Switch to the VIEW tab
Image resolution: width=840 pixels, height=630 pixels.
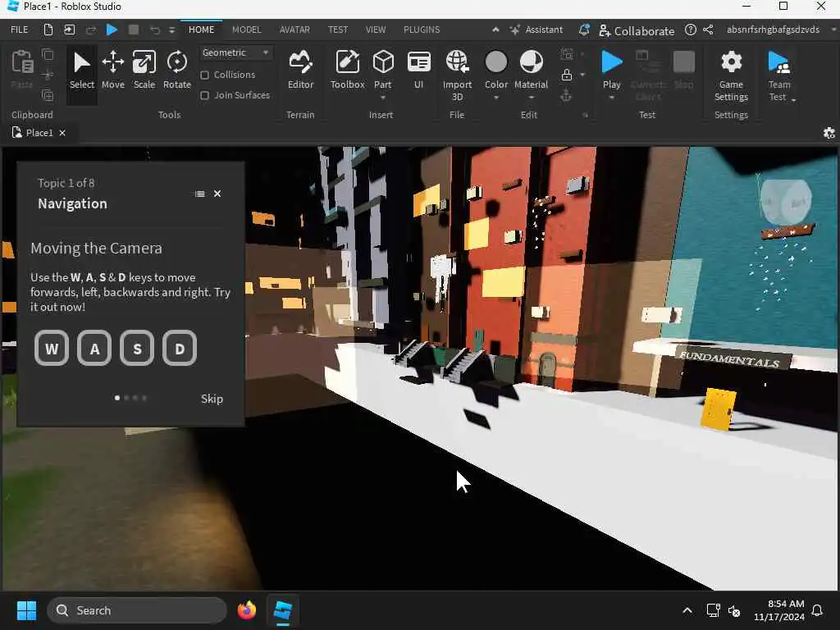[x=376, y=30]
